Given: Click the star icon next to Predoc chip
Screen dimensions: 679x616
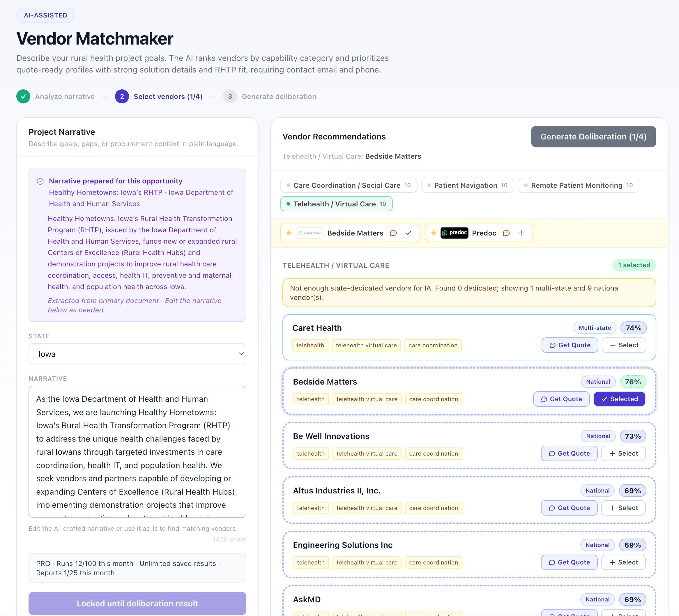Looking at the screenshot, I should pyautogui.click(x=434, y=233).
